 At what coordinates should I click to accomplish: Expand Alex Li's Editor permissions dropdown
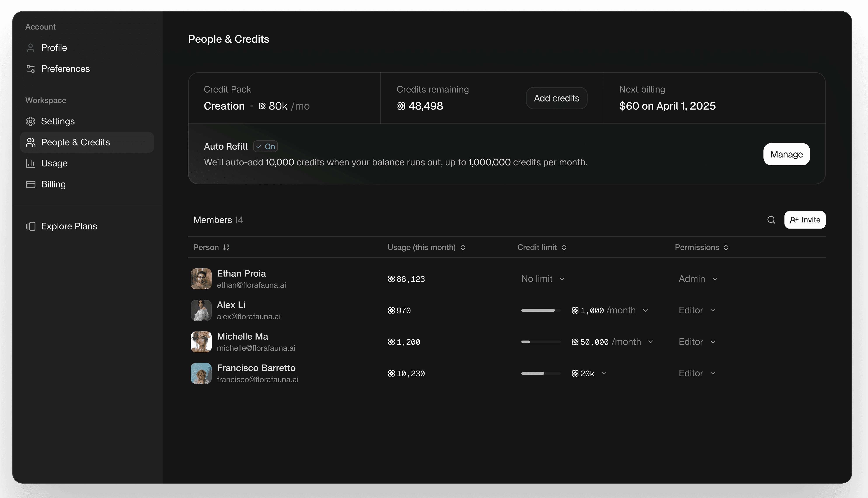(x=697, y=310)
